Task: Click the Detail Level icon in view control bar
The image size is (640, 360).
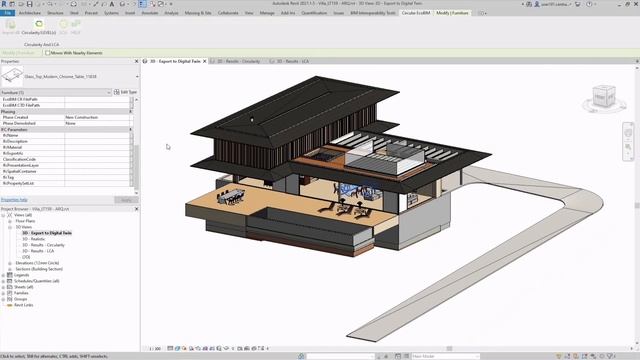Action: pyautogui.click(x=170, y=349)
